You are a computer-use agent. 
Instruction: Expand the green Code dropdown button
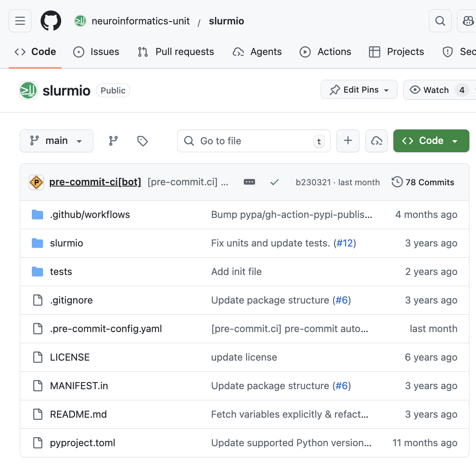(x=431, y=141)
